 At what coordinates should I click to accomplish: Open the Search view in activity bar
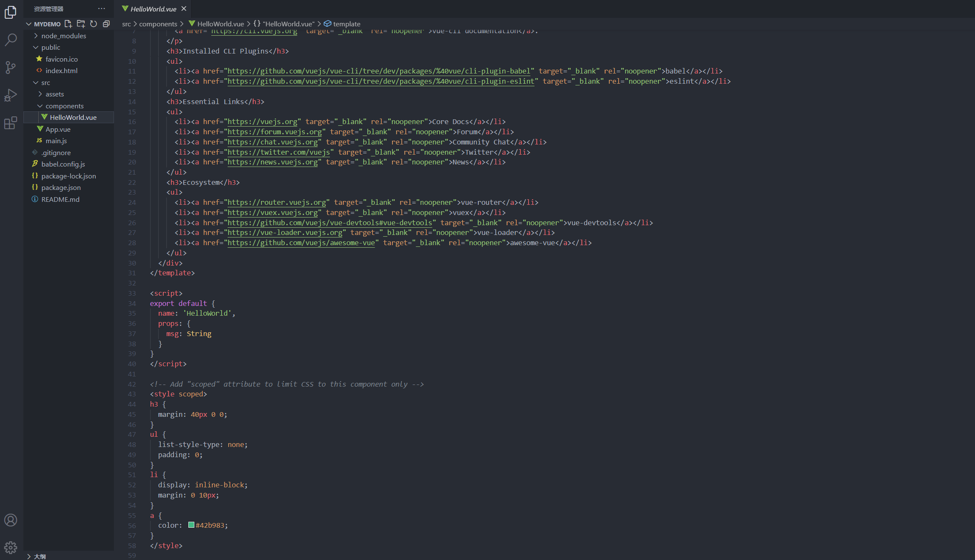pyautogui.click(x=11, y=40)
